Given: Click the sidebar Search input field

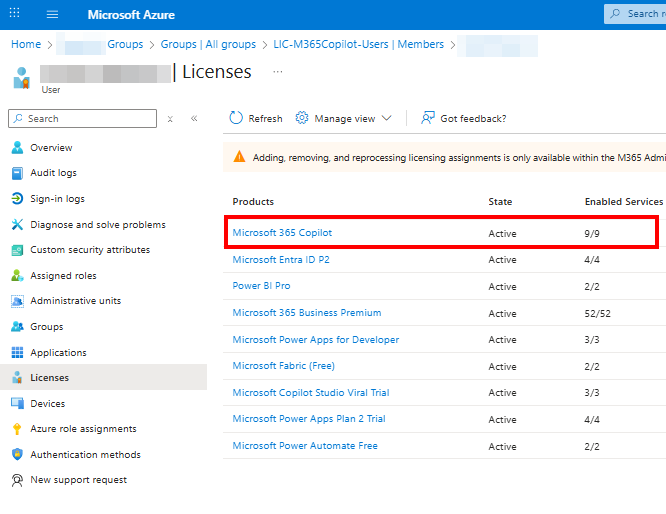Looking at the screenshot, I should (82, 119).
